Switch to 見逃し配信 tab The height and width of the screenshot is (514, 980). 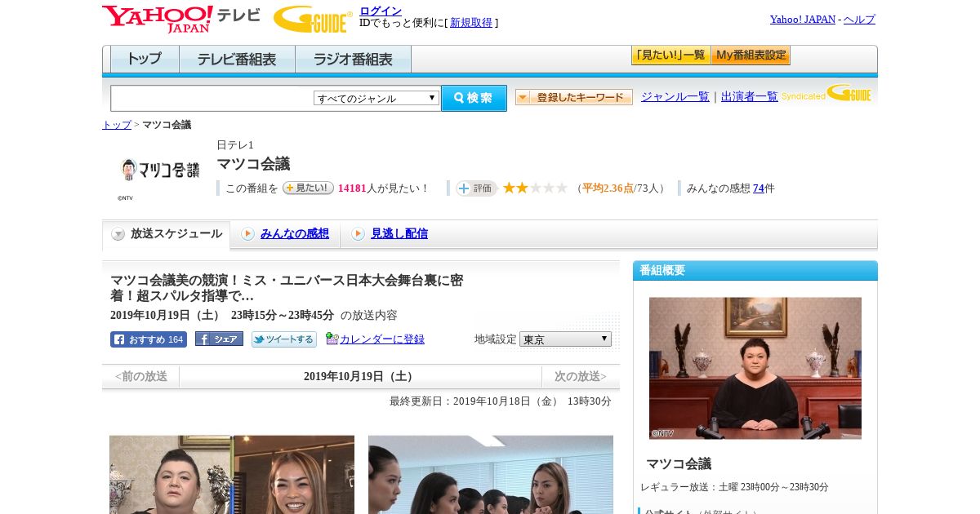click(x=399, y=234)
